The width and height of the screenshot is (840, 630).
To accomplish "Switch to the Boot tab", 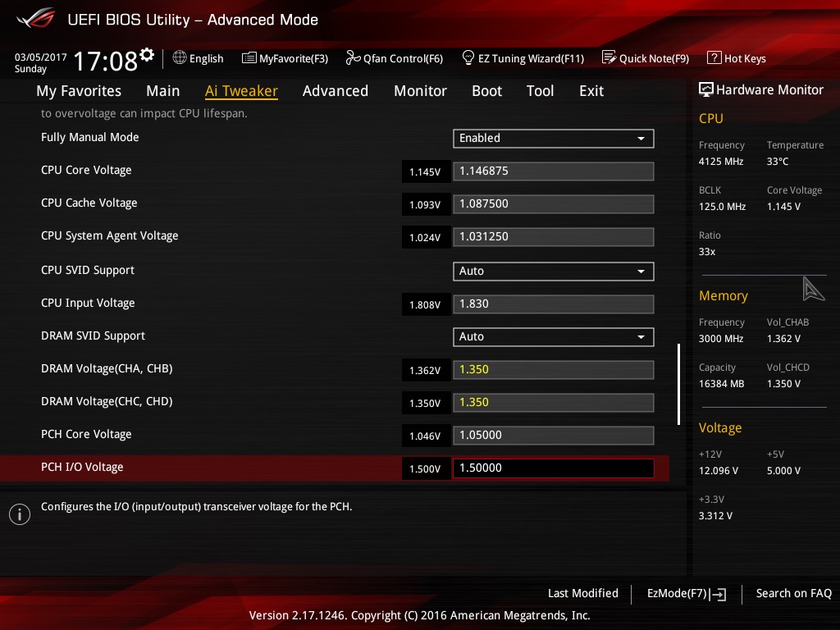I will pos(486,91).
